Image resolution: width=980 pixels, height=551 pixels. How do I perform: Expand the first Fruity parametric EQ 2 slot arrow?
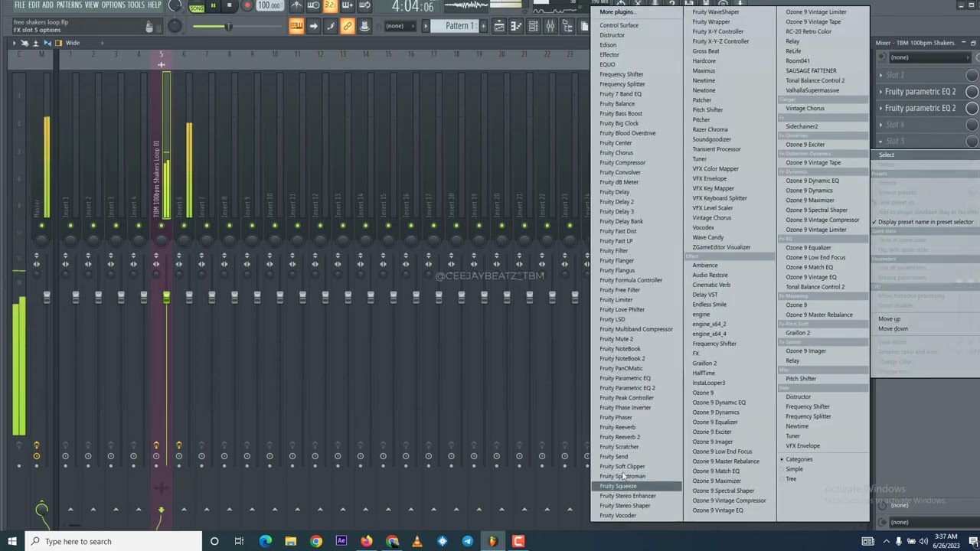click(x=881, y=92)
